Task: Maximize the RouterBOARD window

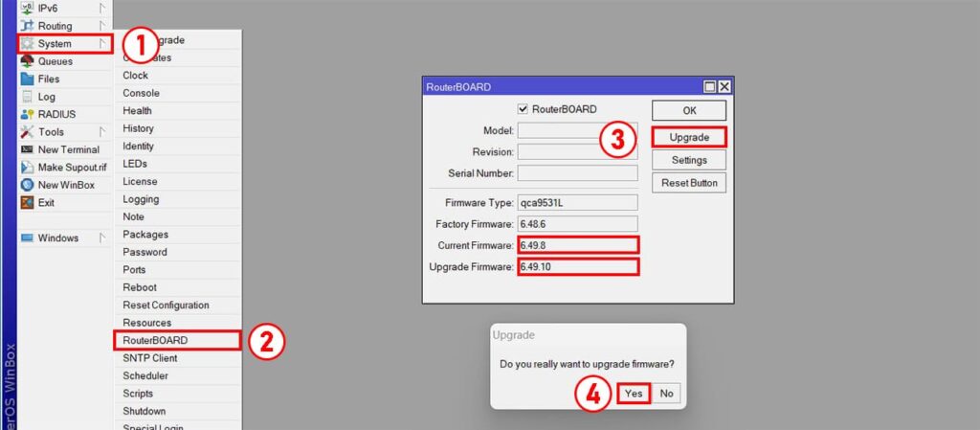Action: (x=711, y=87)
